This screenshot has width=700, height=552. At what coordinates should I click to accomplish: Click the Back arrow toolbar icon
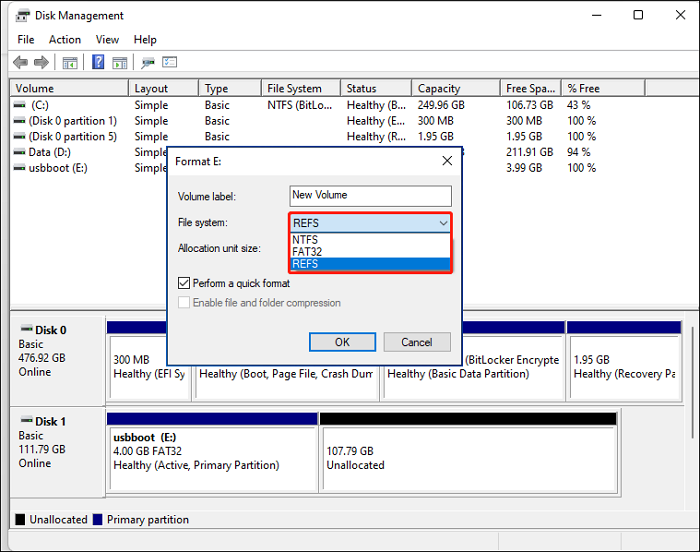point(20,62)
